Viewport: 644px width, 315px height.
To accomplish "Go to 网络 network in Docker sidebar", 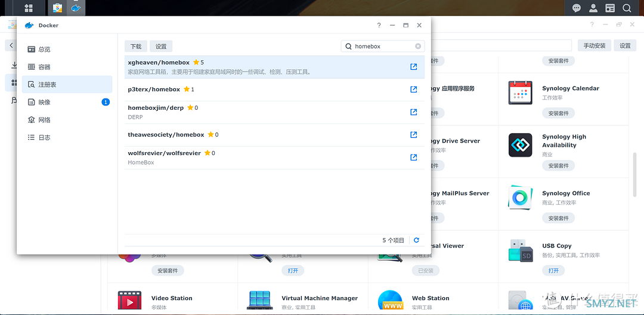I will point(67,120).
